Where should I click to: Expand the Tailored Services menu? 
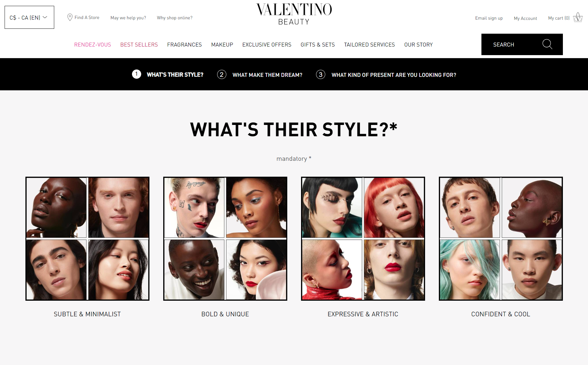[x=369, y=45]
